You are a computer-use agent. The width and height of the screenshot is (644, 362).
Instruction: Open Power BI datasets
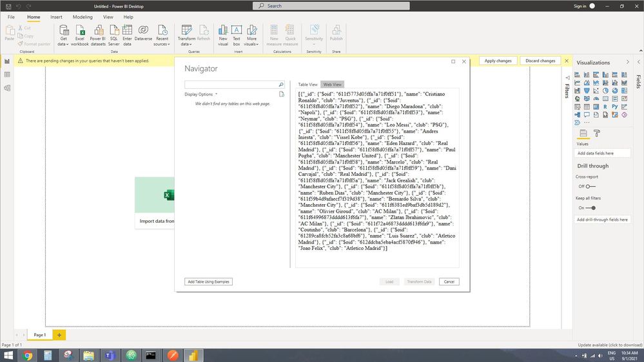pyautogui.click(x=98, y=35)
